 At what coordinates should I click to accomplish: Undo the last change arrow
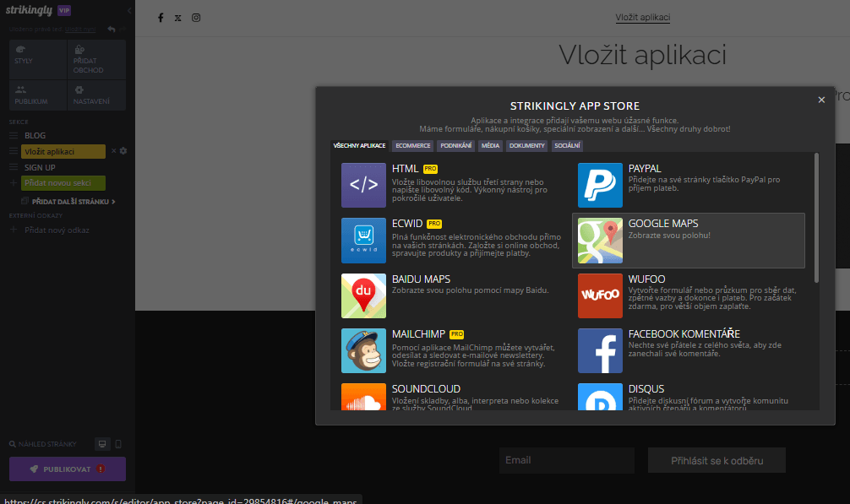click(x=112, y=30)
